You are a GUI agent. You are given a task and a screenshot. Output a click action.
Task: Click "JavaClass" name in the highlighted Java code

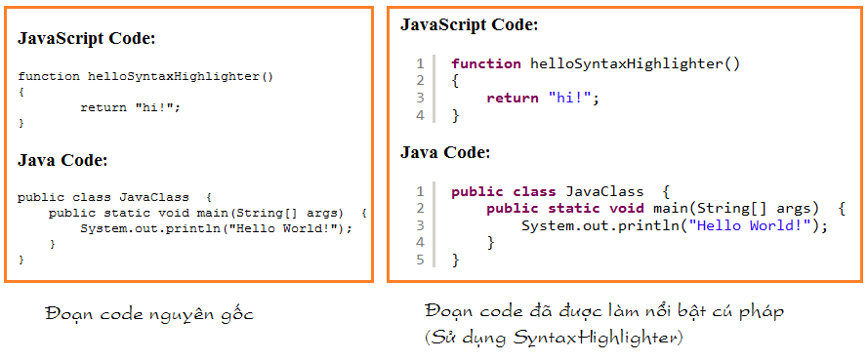(x=604, y=192)
